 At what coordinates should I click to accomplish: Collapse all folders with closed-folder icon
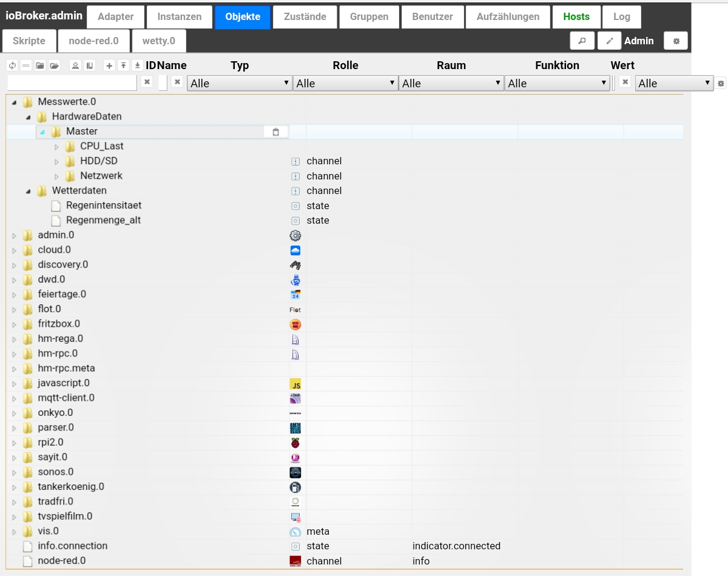[x=40, y=65]
